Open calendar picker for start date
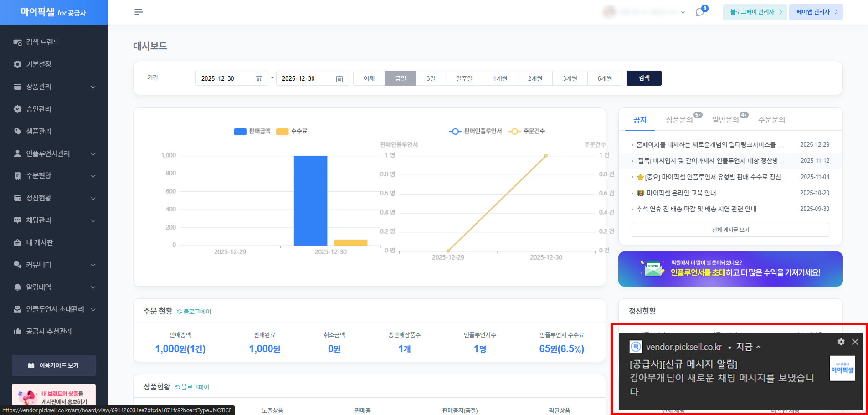The image size is (868, 415). [258, 79]
